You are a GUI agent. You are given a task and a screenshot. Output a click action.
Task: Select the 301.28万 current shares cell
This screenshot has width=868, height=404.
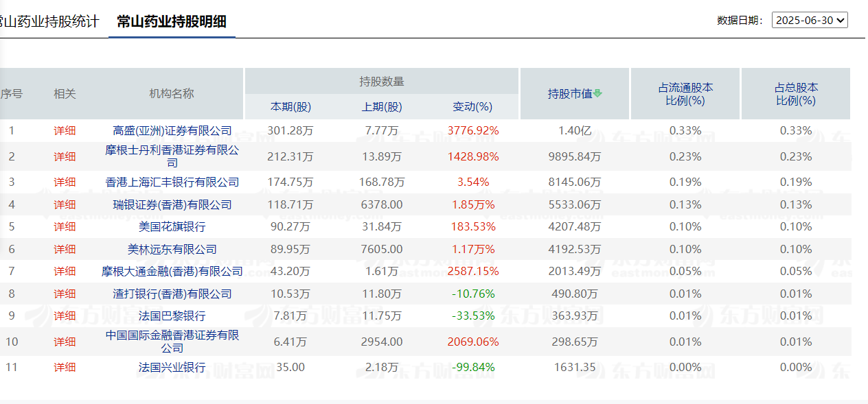pos(290,130)
